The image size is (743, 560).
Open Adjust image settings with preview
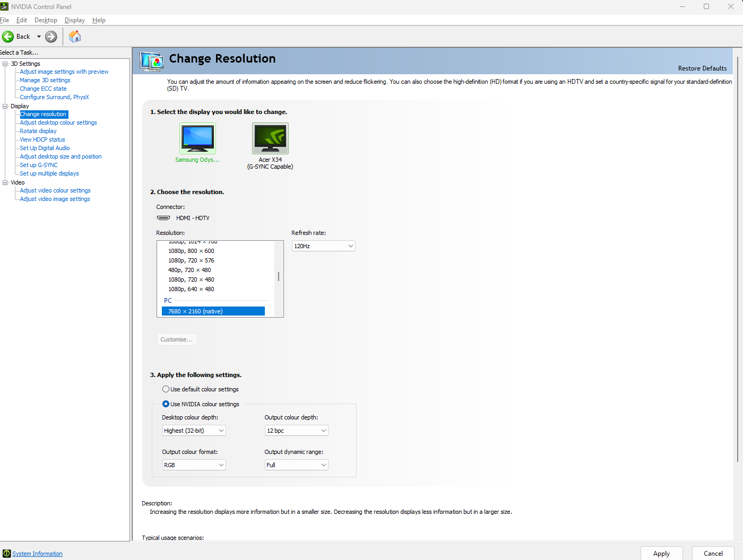coord(64,72)
